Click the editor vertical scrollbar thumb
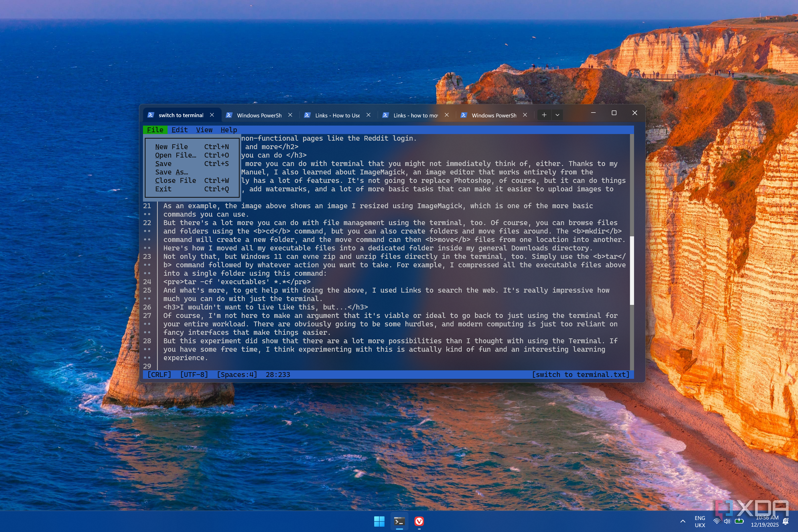 (x=632, y=270)
